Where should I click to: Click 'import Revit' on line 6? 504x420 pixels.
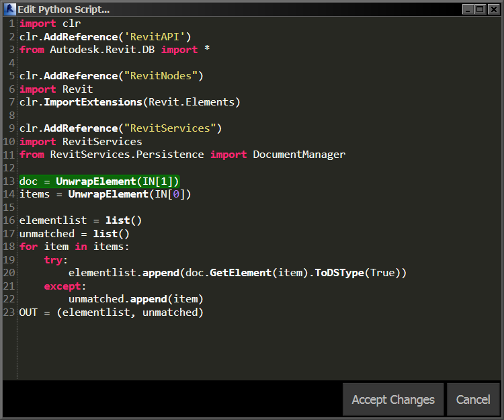pyautogui.click(x=56, y=89)
